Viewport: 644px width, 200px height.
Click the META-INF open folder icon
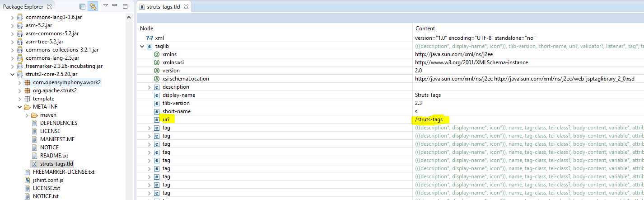pos(27,107)
